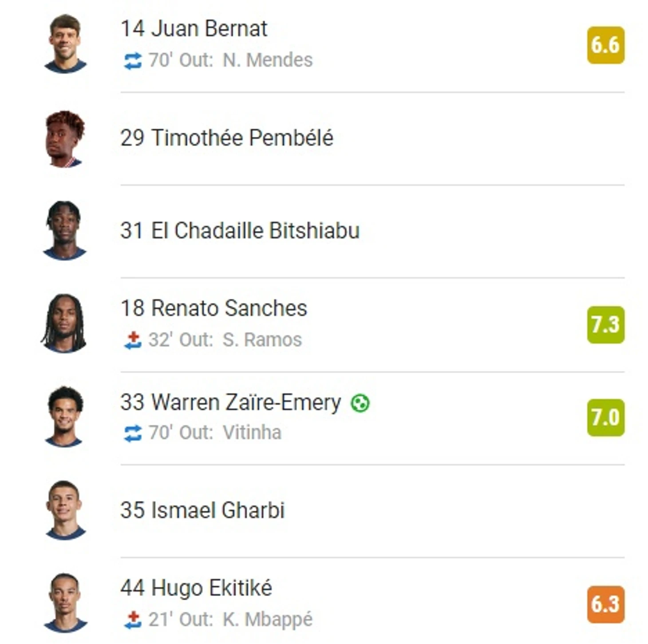Open the 29 Timothée Pembélé player link

click(x=227, y=138)
